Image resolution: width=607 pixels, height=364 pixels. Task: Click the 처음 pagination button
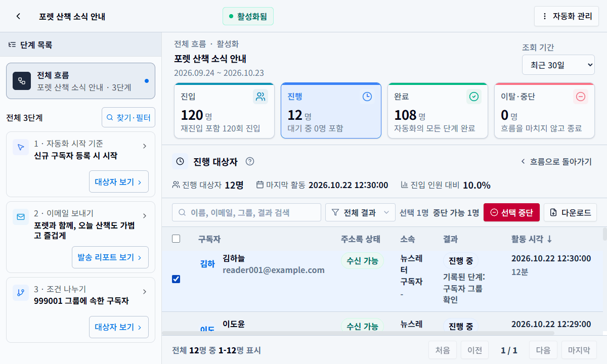pyautogui.click(x=443, y=350)
